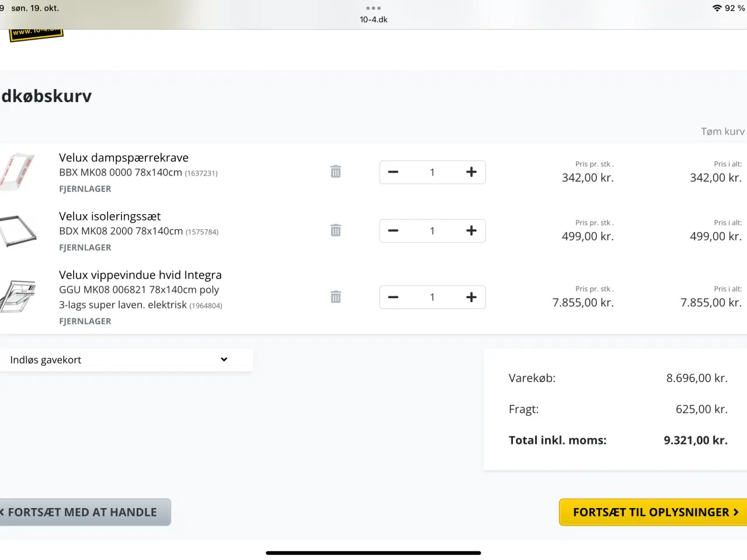Image resolution: width=747 pixels, height=560 pixels.
Task: Decrease quantity of Velux dampspærrekrave
Action: click(393, 172)
